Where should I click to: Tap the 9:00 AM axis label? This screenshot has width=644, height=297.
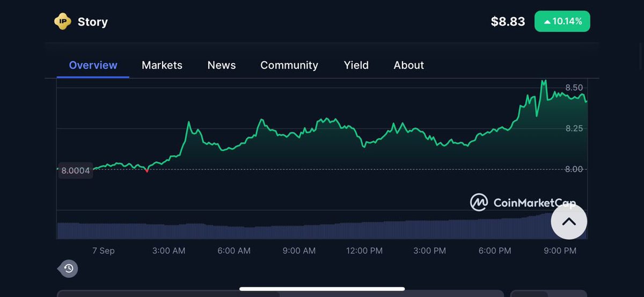pyautogui.click(x=299, y=251)
